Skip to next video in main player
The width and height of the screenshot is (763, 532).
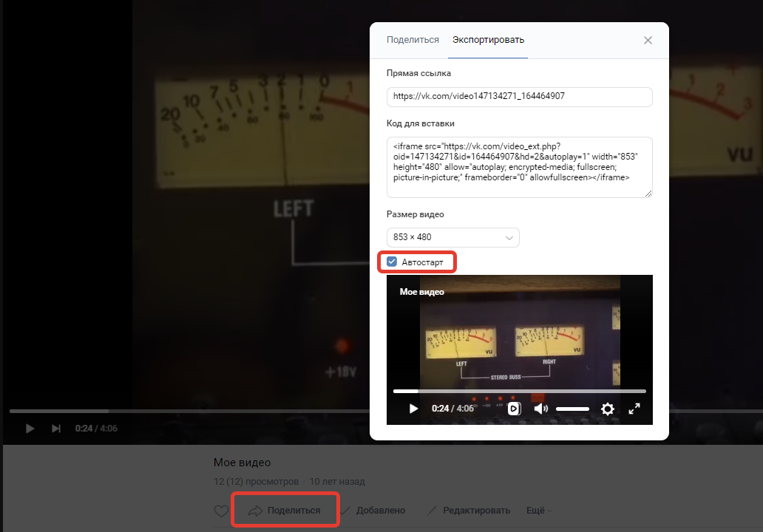click(x=56, y=429)
